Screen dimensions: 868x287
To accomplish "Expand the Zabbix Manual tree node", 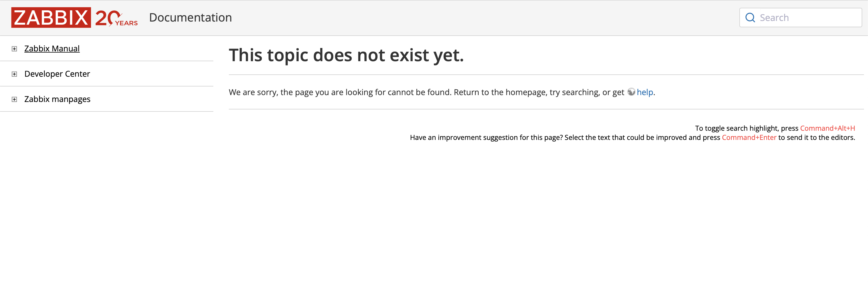I will (14, 49).
